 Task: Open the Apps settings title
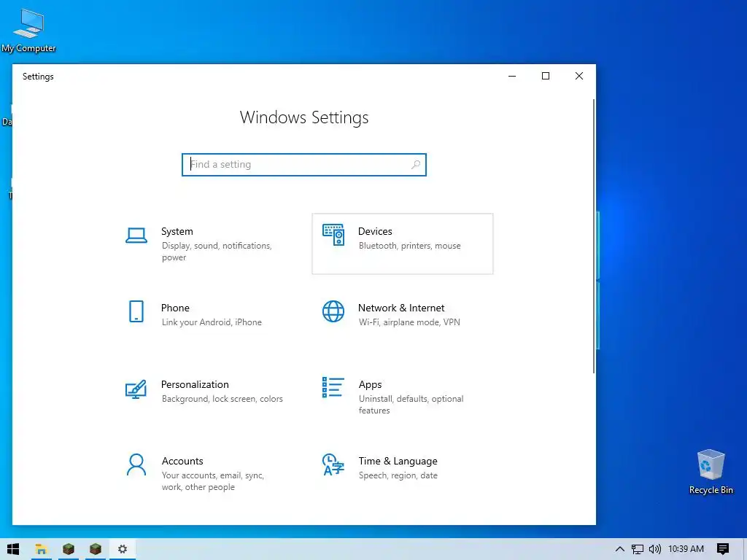370,385
